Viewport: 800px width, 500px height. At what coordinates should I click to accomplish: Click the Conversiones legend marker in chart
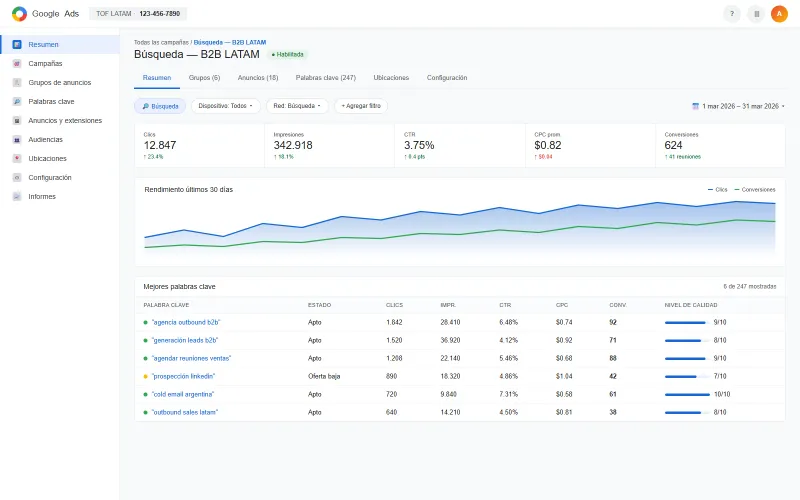(737, 190)
